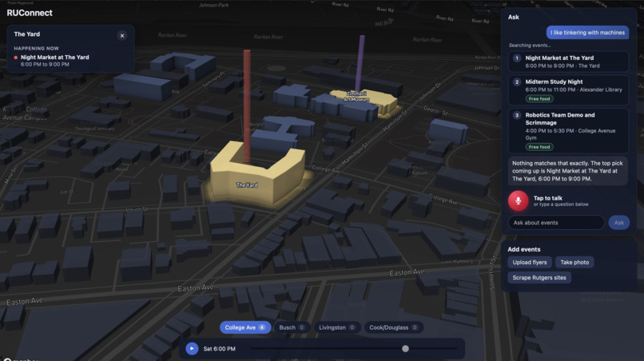Click result number 3 badge
This screenshot has width=644, height=361.
pyautogui.click(x=517, y=115)
